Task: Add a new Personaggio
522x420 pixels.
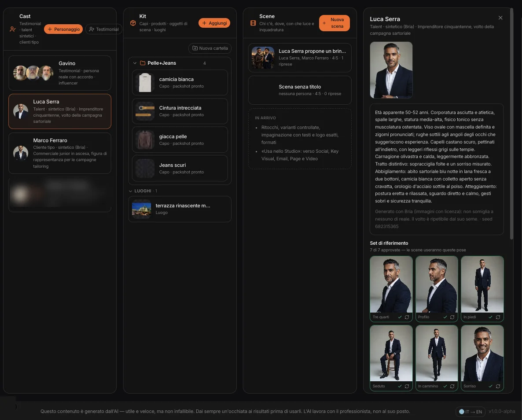Action: click(63, 29)
